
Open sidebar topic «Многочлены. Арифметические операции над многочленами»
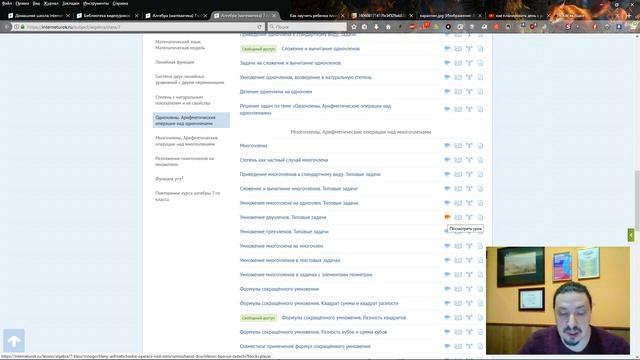point(187,141)
